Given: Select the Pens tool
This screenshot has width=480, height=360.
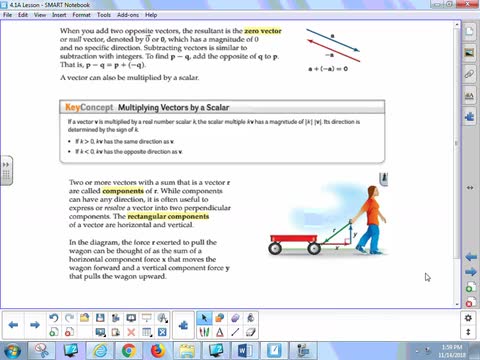Looking at the screenshot, I should coord(204,332).
